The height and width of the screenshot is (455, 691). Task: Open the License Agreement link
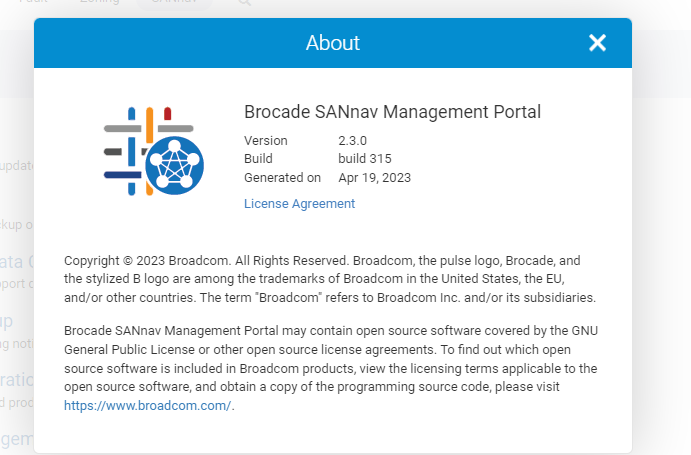coord(299,204)
